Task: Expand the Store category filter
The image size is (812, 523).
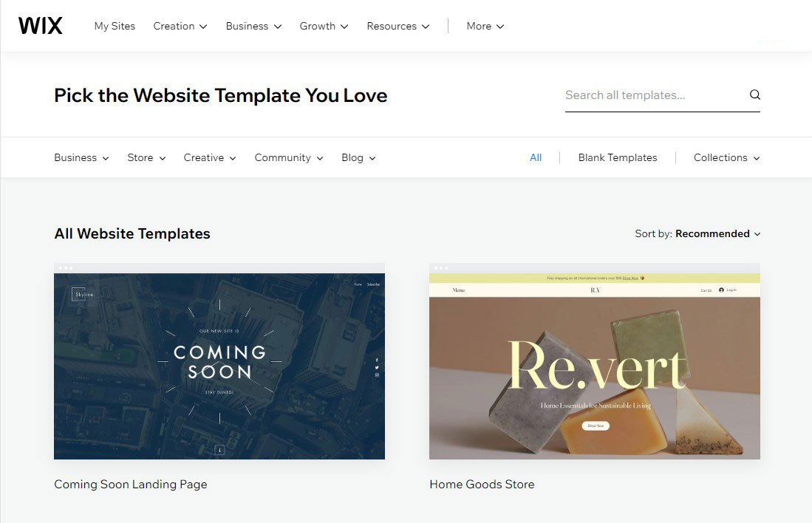Action: pos(146,158)
